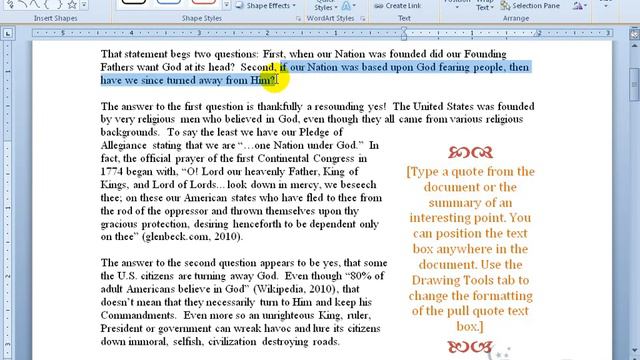Apply the black outline shape style
Viewport: 640px width, 360px height.
click(x=133, y=2)
